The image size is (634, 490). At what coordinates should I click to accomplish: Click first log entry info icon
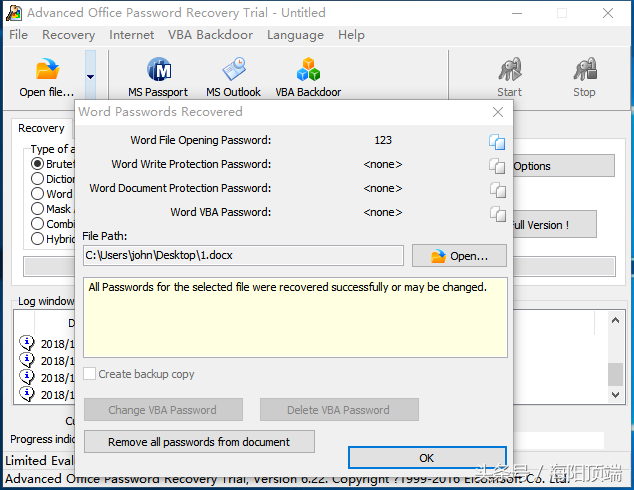tap(27, 343)
